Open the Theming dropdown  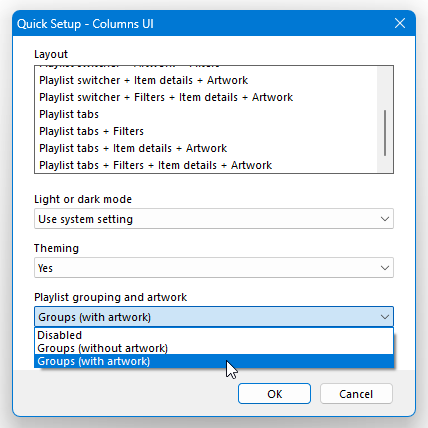(214, 268)
